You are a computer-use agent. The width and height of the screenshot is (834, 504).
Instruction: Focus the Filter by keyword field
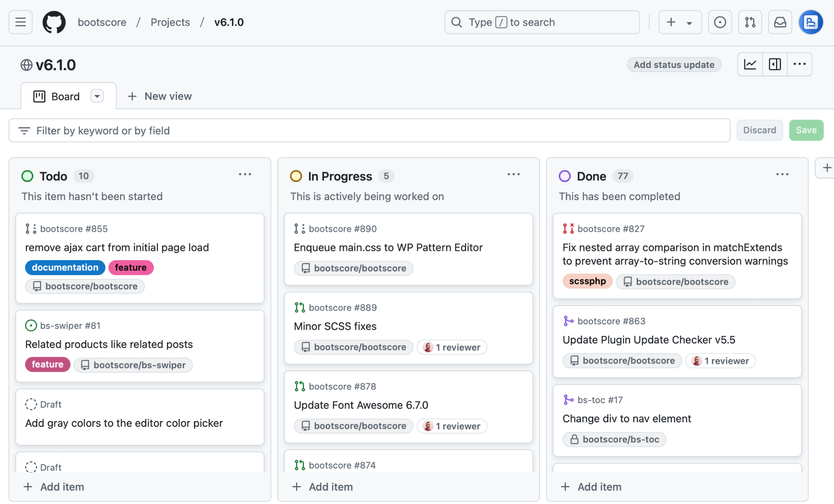pos(369,130)
